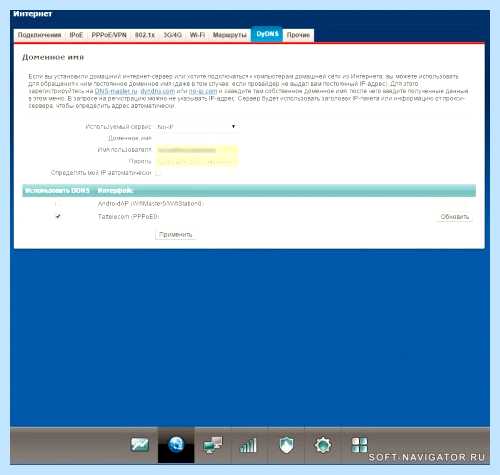This screenshot has width=500, height=475.
Task: Open the Wi-Fi signal bars icon
Action: (x=248, y=445)
